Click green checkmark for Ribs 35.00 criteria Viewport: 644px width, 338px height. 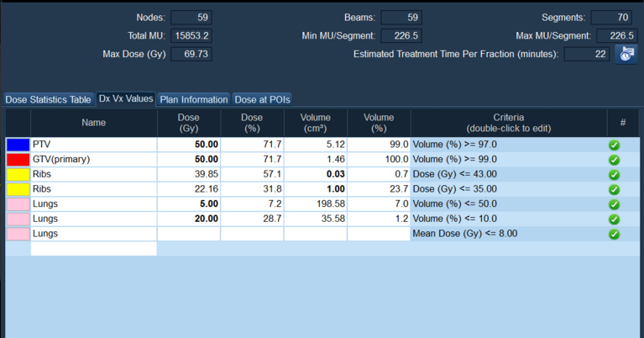click(x=614, y=189)
